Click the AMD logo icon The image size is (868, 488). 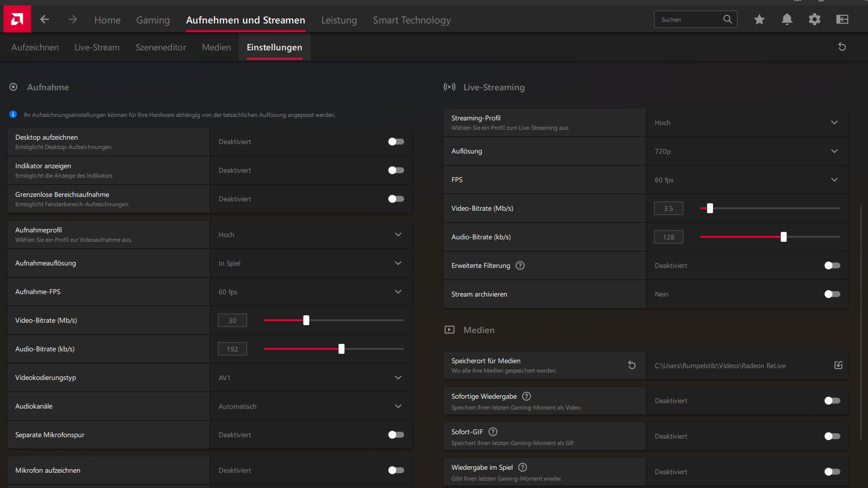point(17,19)
